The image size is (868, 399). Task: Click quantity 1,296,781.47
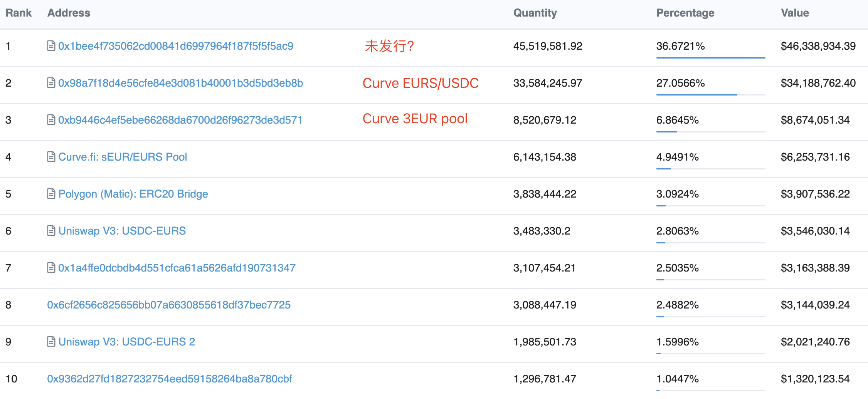coord(545,379)
